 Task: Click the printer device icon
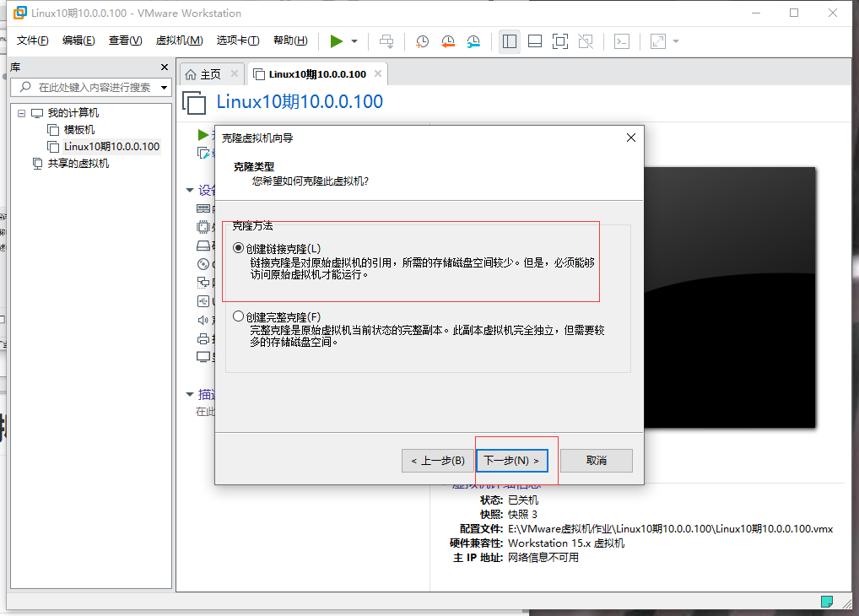[x=203, y=338]
